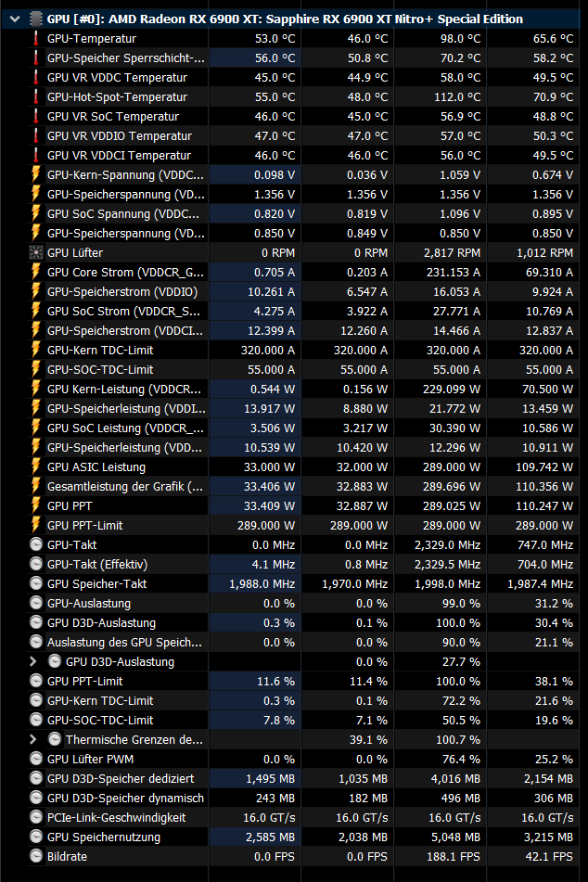Click lightning icon for GPU Core Strom
The height and width of the screenshot is (882, 588).
pos(36,273)
